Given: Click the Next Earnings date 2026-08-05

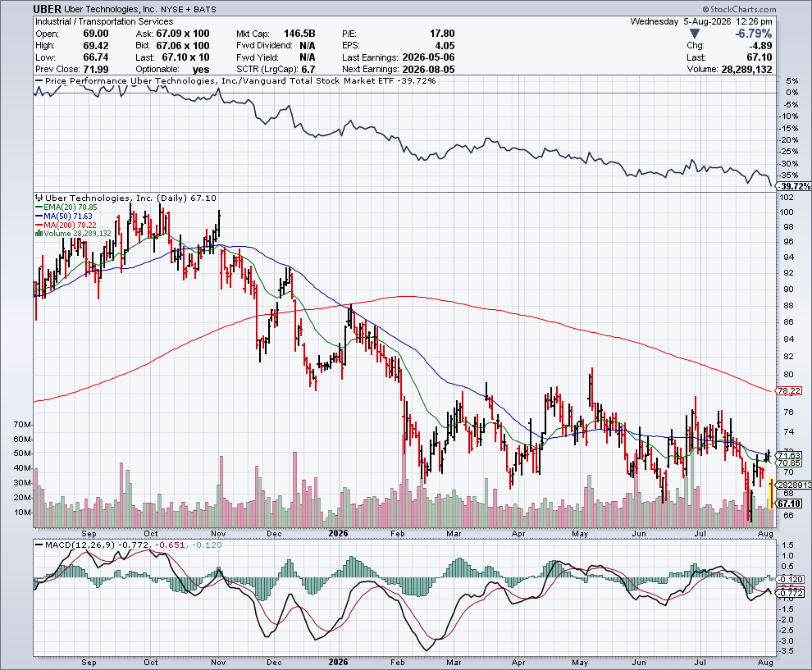Looking at the screenshot, I should (428, 70).
